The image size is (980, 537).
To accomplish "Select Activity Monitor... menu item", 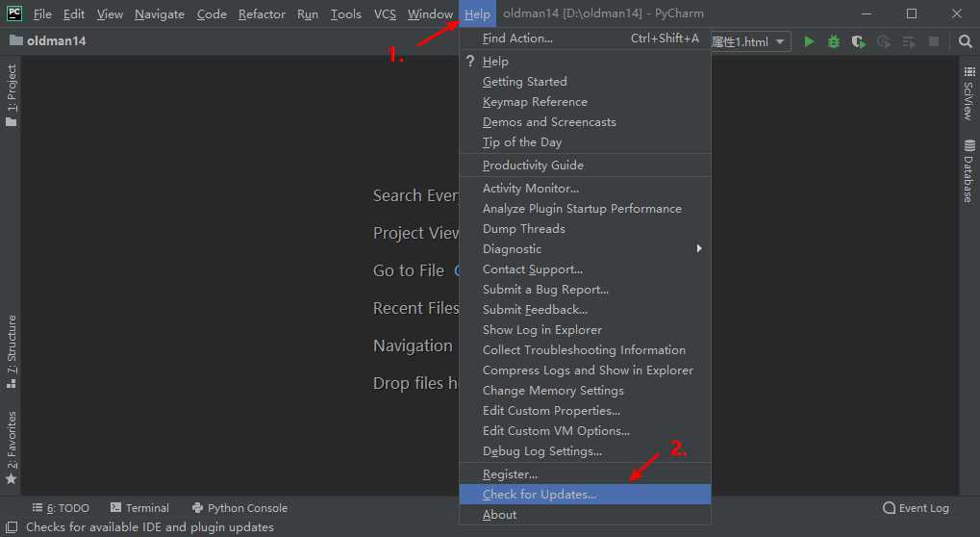I will 585,189.
